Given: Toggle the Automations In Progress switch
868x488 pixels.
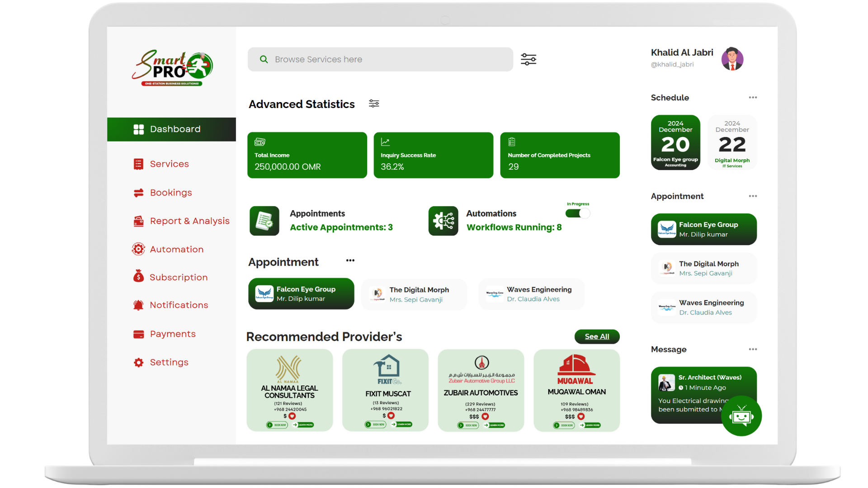Looking at the screenshot, I should pos(578,213).
